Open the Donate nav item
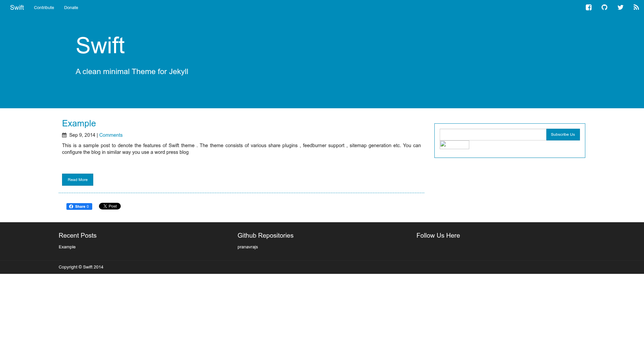This screenshot has width=644, height=362. pos(71,8)
